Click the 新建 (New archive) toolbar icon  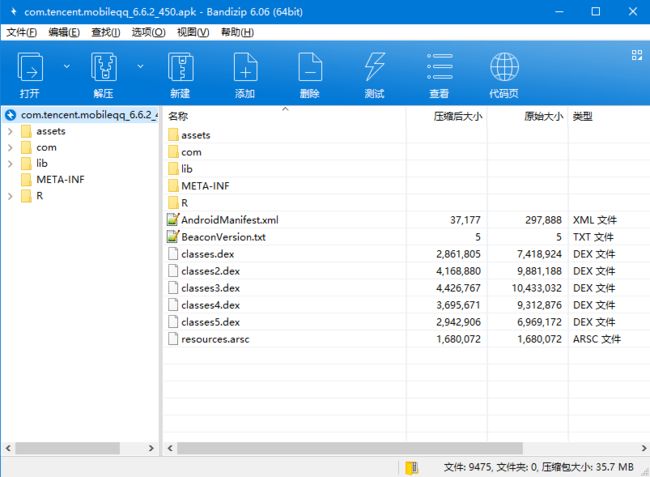(180, 67)
